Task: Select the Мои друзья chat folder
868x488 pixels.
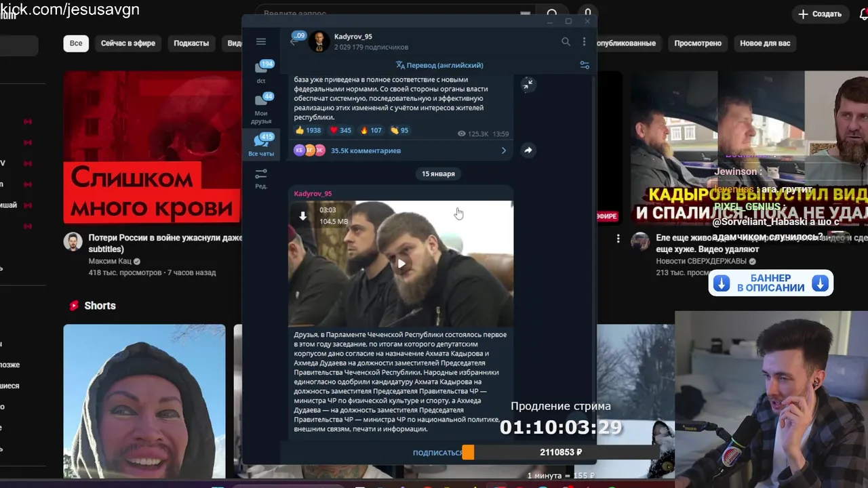Action: [x=261, y=108]
